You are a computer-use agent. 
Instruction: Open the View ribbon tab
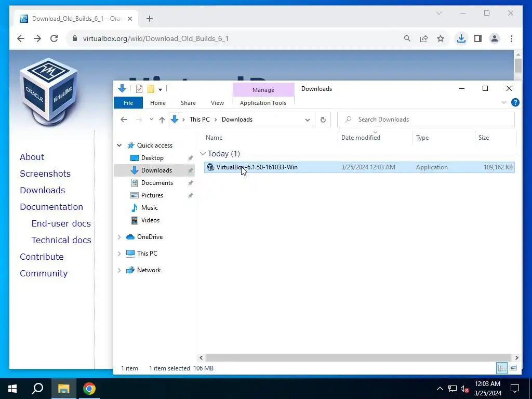[x=217, y=103]
